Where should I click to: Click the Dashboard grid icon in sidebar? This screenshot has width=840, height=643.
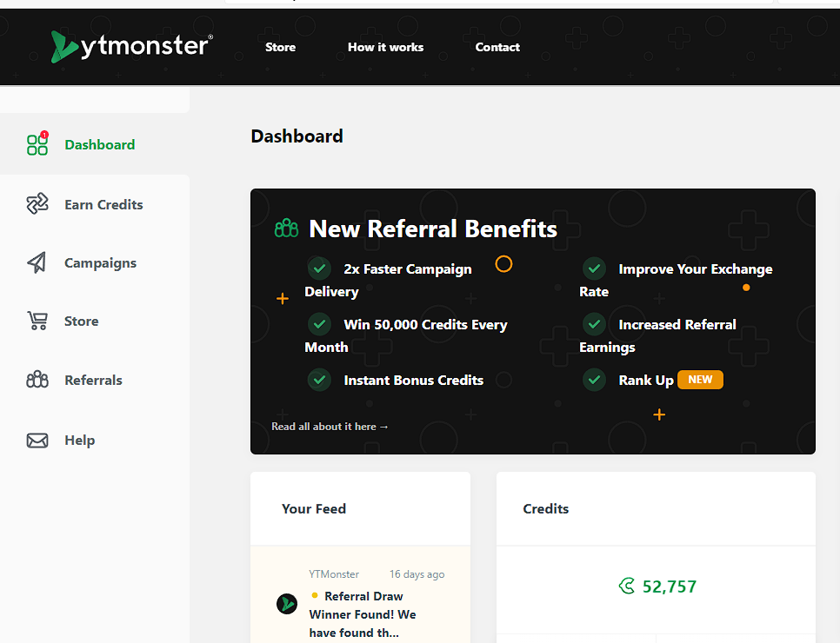pos(37,144)
